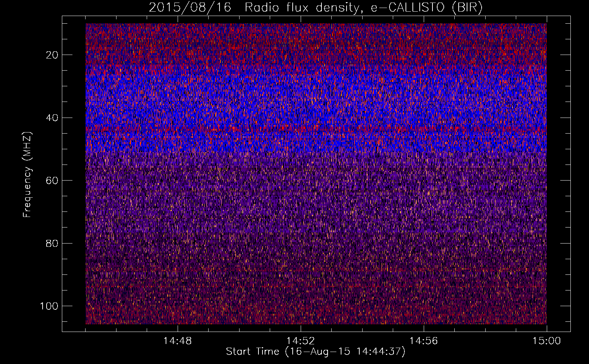
Task: Click the frequency tick label 60
Action: 52,181
